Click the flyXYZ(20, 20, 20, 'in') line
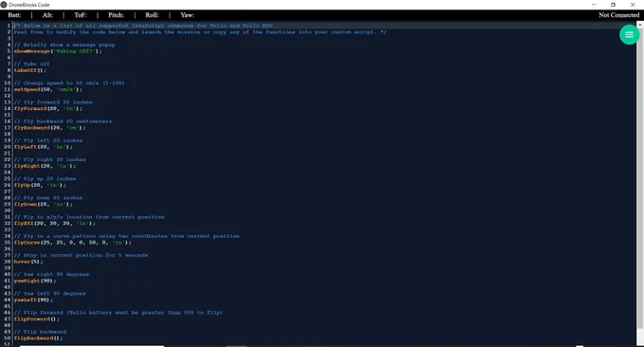644x347 pixels. coord(55,223)
